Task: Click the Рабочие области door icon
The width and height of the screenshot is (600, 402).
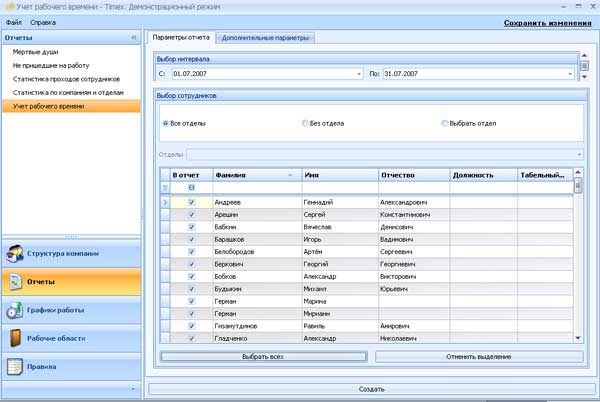Action: (15, 338)
